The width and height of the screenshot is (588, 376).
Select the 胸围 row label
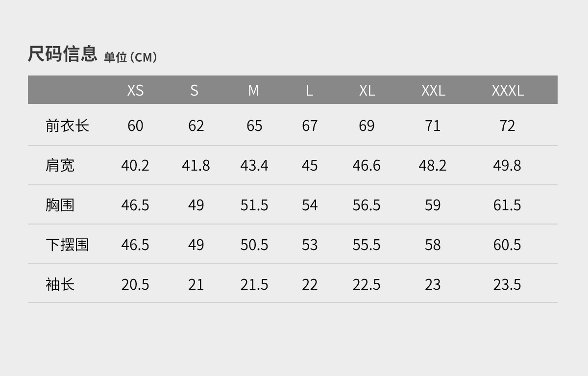pyautogui.click(x=60, y=204)
